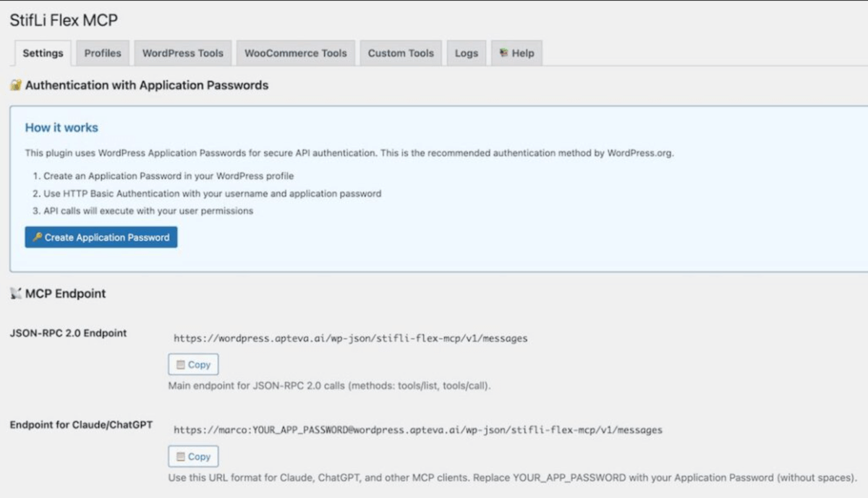Screen dimensions: 868x498
Task: Switch to the Profiles tab
Action: (103, 53)
